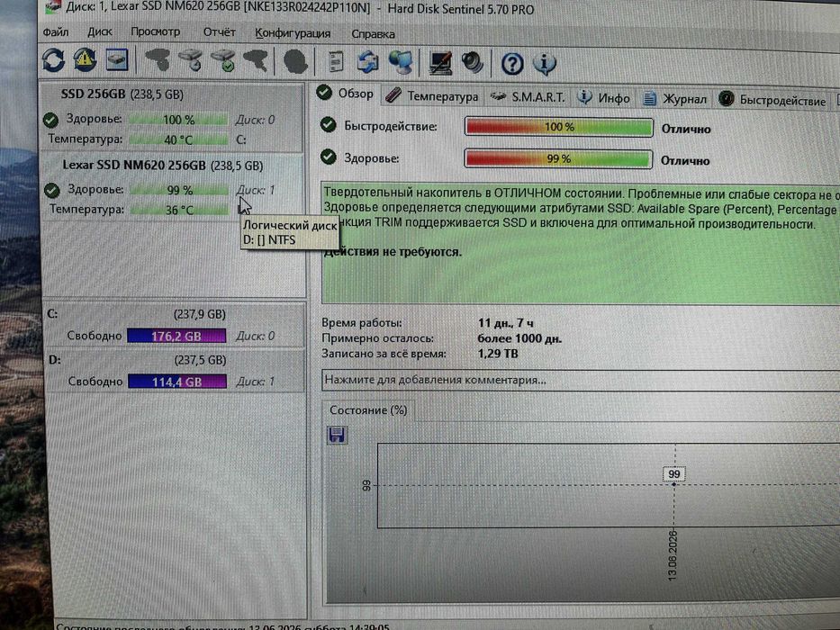Open the Конфигурация menu
This screenshot has width=840, height=630.
(293, 33)
